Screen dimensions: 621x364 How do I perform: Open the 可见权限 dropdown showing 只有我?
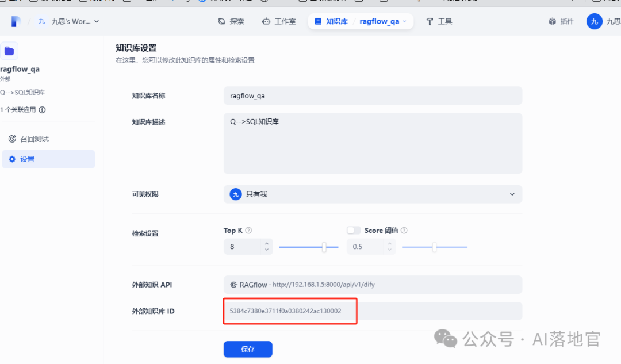373,194
